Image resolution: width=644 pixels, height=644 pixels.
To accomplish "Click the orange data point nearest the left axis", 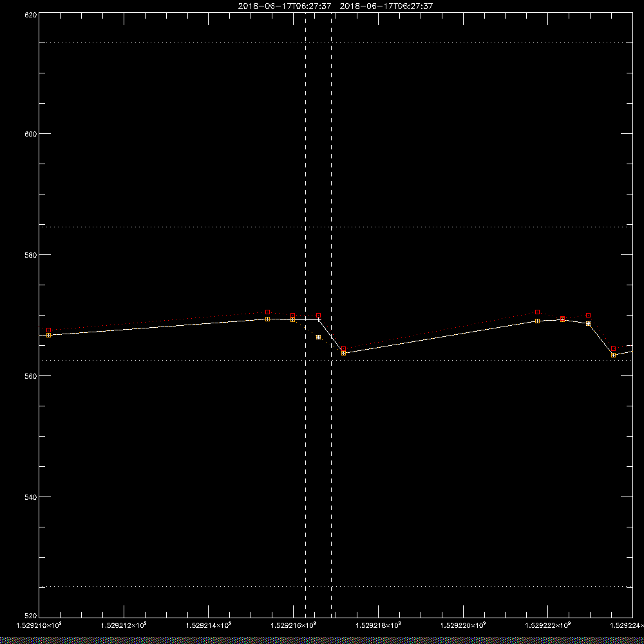I will click(x=48, y=335).
